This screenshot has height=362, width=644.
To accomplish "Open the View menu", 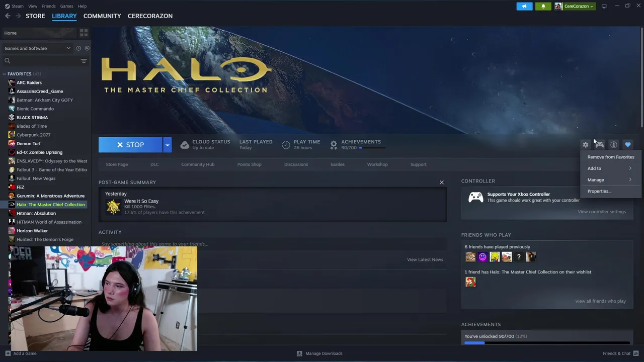I will click(x=33, y=6).
